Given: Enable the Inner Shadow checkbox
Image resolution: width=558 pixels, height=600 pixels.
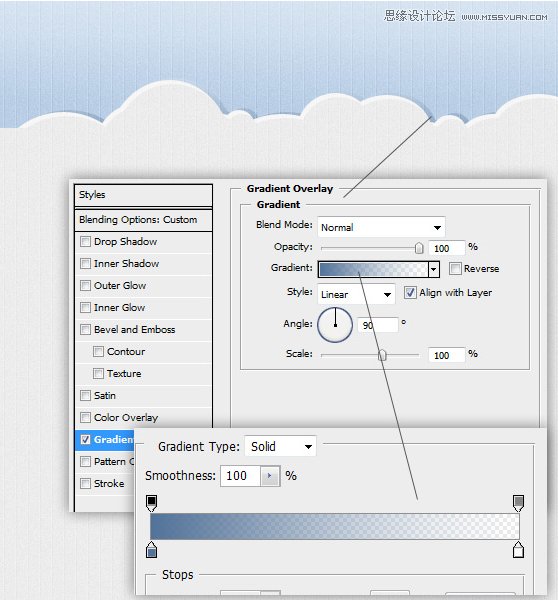Looking at the screenshot, I should pos(85,264).
